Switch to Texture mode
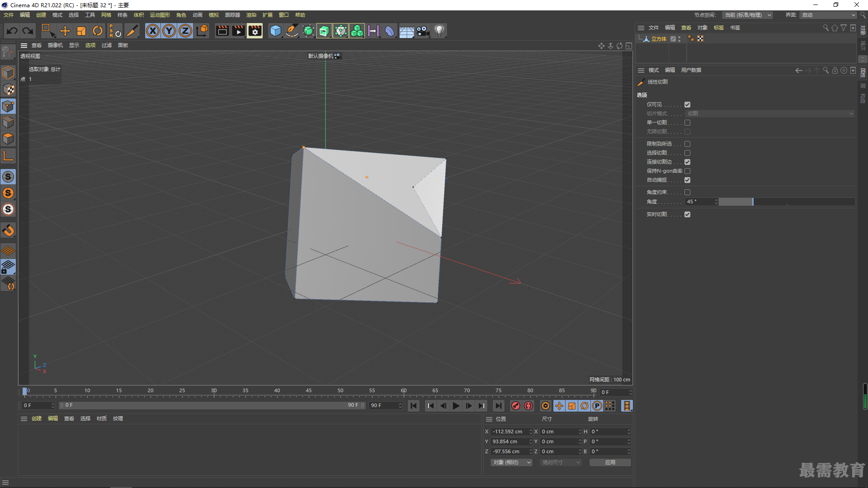The image size is (868, 488). pyautogui.click(x=8, y=89)
